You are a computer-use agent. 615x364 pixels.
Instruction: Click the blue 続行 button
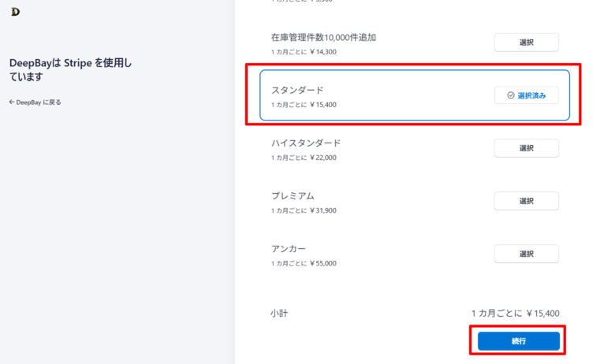519,341
